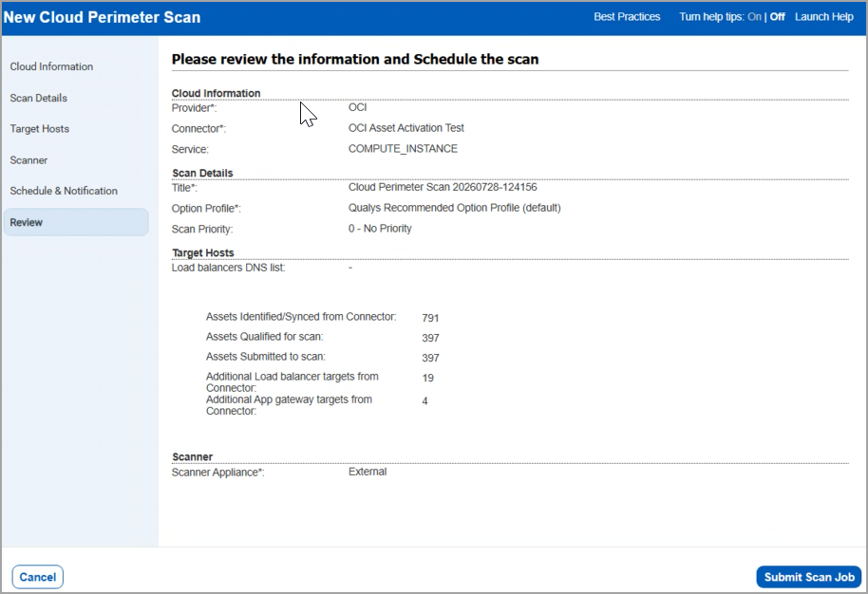The height and width of the screenshot is (594, 868).
Task: Click the Assets Identified/Synced from Connector label
Action: coord(301,317)
